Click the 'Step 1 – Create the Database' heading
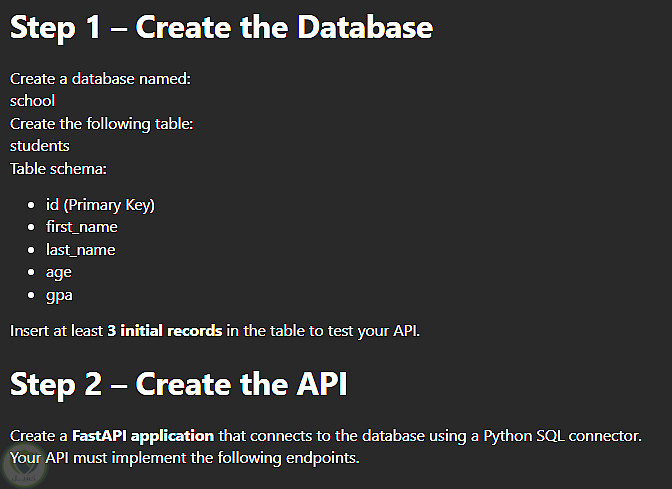Screen dimensions: 672x489 pyautogui.click(x=221, y=28)
